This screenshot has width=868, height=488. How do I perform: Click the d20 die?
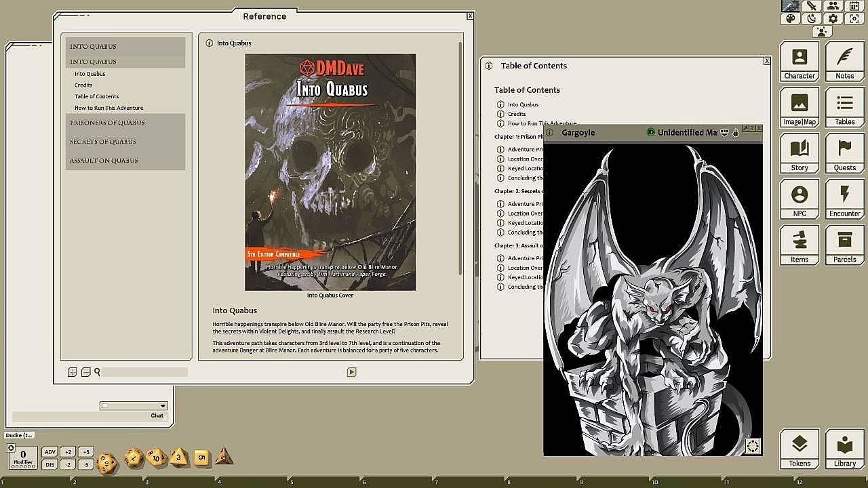(106, 463)
